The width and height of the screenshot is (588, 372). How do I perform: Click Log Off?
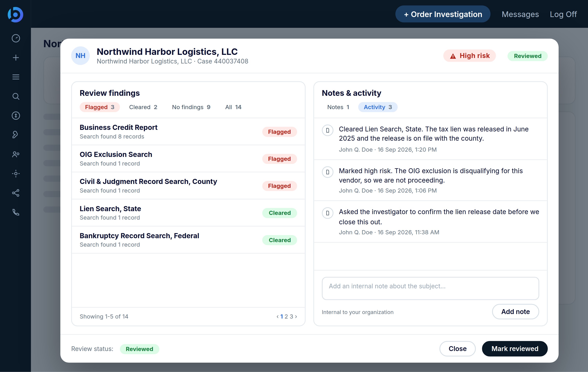[x=563, y=14]
